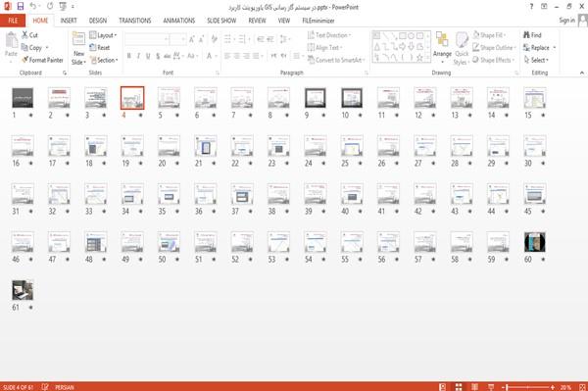
Task: Open the font name combo box
Action: (146, 39)
